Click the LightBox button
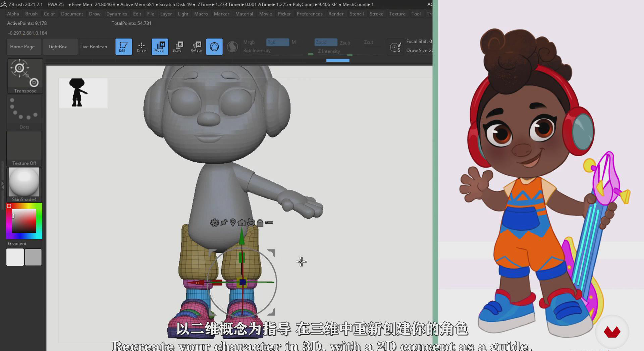644x351 pixels. (x=58, y=47)
